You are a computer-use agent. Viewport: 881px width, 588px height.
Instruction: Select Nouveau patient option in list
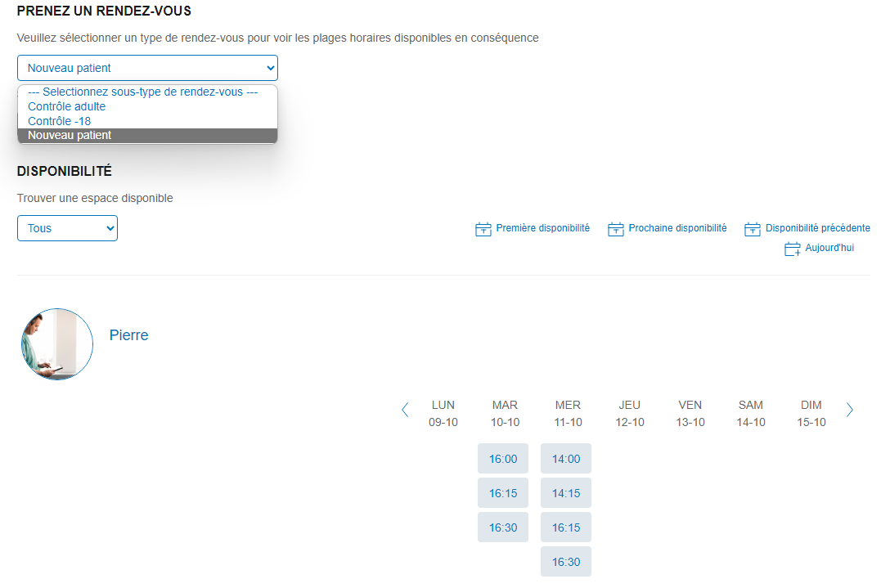pos(70,136)
